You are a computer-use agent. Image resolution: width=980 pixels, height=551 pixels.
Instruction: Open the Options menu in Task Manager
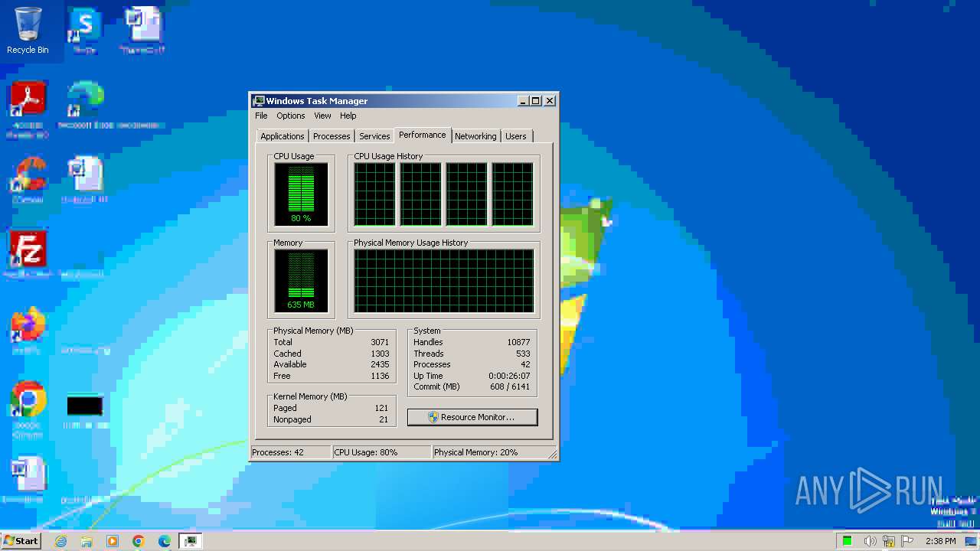pyautogui.click(x=290, y=116)
